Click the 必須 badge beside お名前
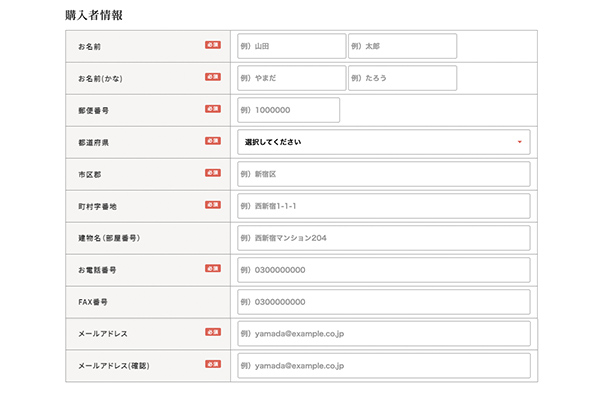Viewport: 600px width, 400px height. coord(213,45)
